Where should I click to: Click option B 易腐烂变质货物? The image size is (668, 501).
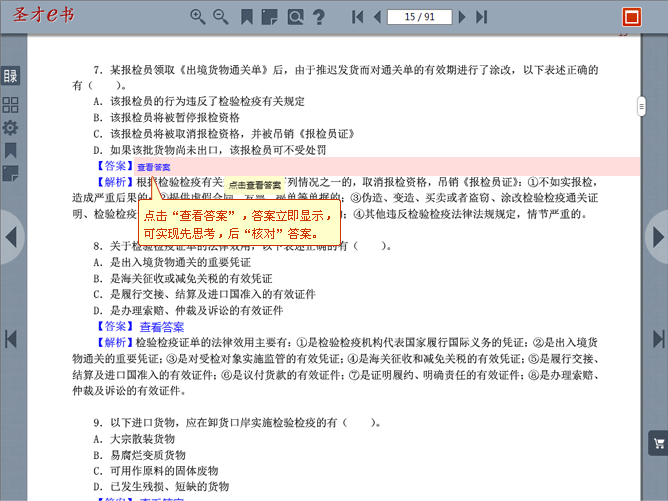pyautogui.click(x=139, y=455)
